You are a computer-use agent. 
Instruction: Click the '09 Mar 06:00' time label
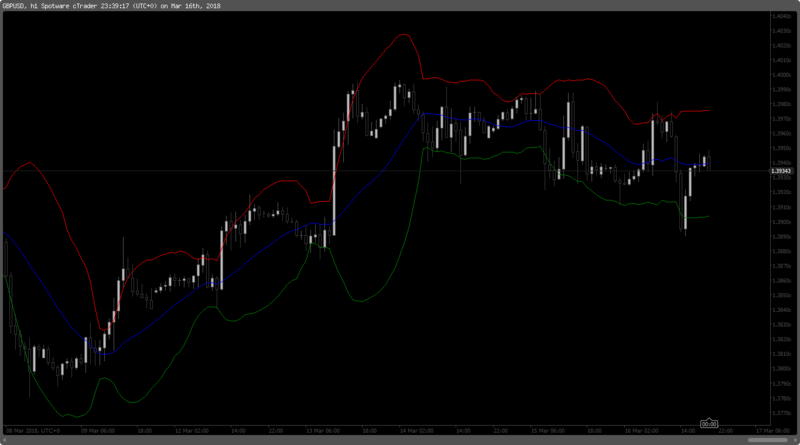98,431
